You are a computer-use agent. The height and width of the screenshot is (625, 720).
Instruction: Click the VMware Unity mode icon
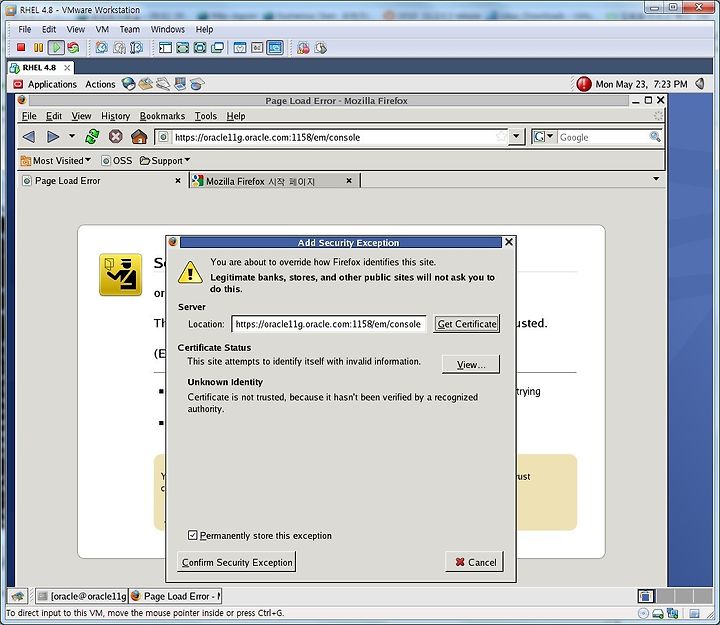(x=217, y=47)
